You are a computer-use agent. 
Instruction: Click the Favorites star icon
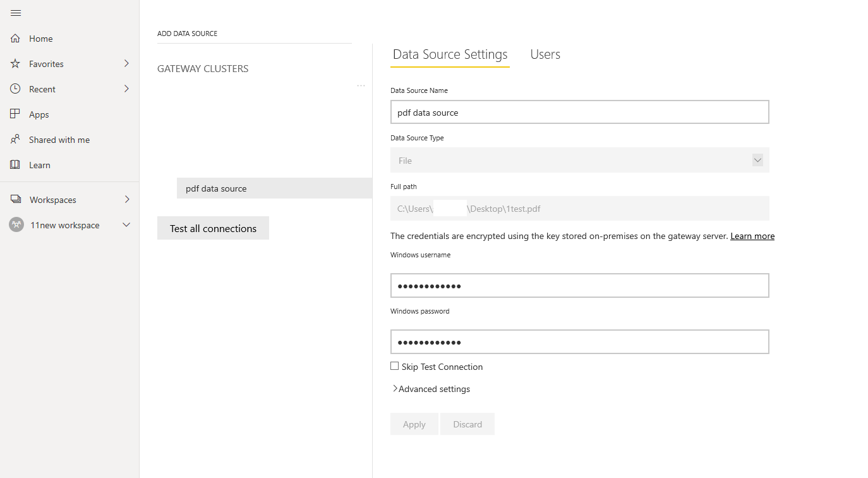click(16, 64)
